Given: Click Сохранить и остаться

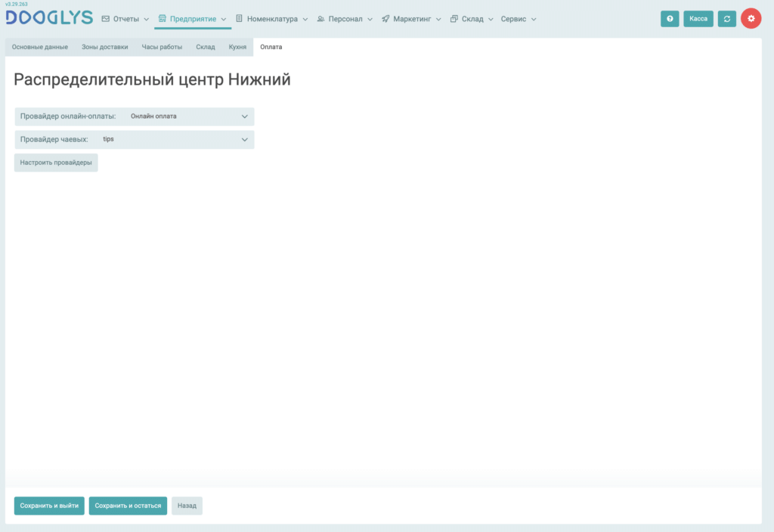Looking at the screenshot, I should point(128,506).
